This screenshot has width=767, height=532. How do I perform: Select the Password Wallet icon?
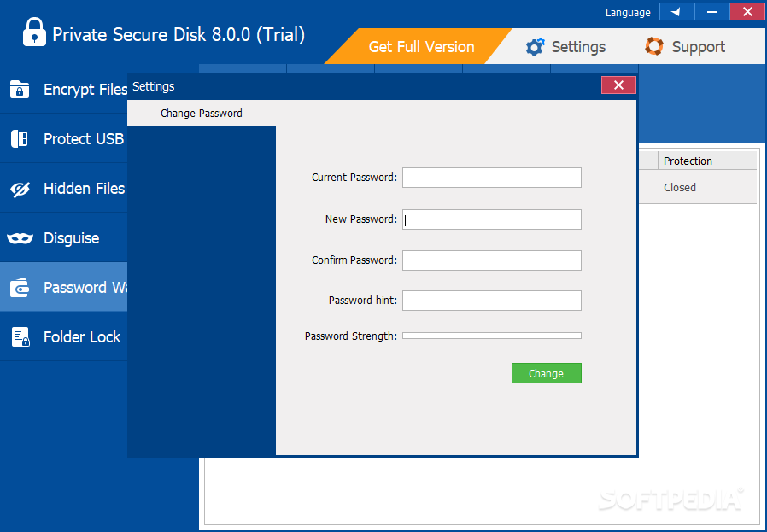pyautogui.click(x=20, y=288)
